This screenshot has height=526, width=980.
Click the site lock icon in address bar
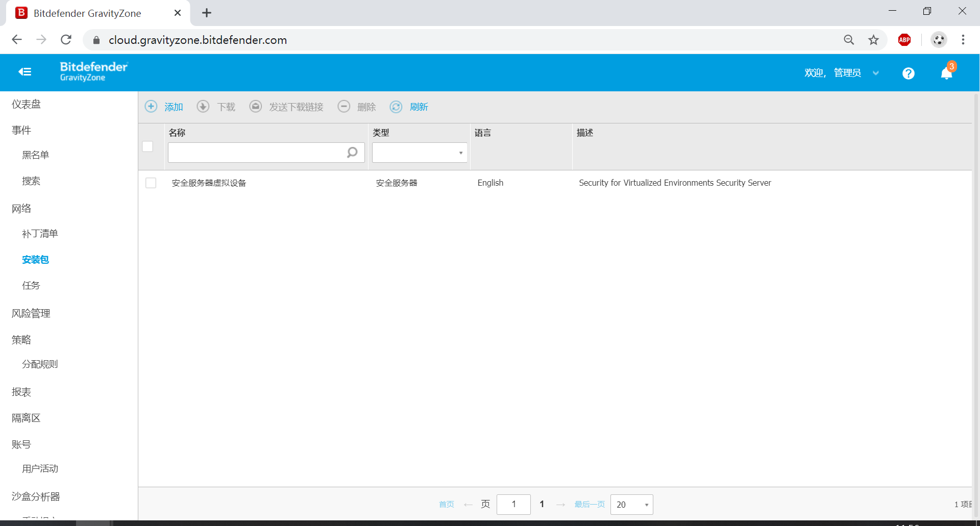coord(96,40)
